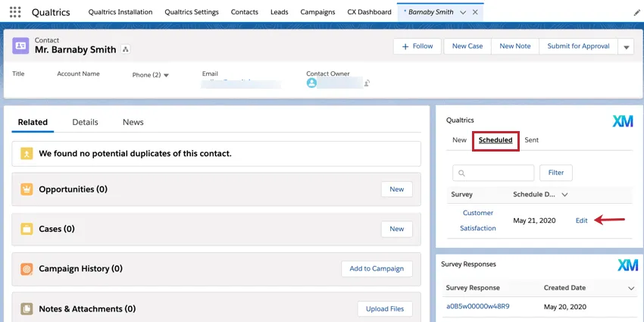This screenshot has width=644, height=322.
Task: Open the App Launcher grid icon
Action: click(15, 13)
